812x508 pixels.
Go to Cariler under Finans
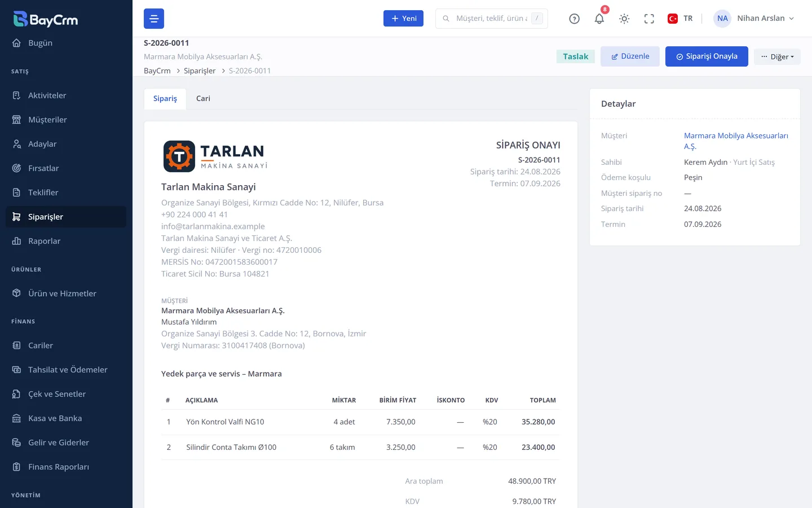coord(66,345)
